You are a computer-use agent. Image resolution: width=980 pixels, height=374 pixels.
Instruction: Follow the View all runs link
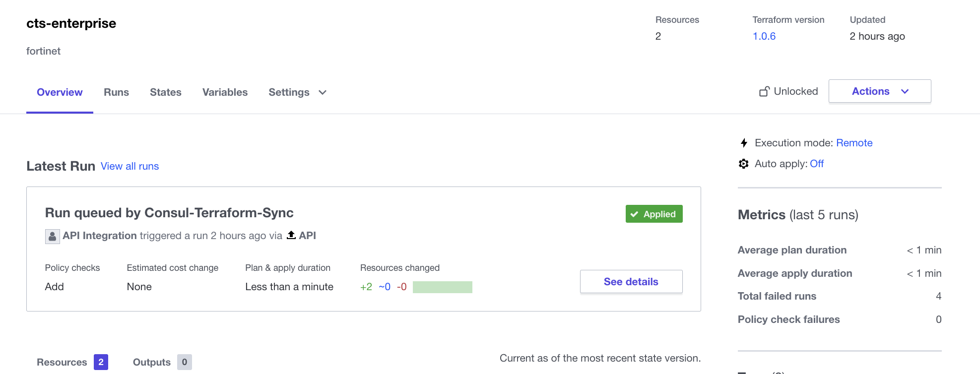click(x=130, y=166)
